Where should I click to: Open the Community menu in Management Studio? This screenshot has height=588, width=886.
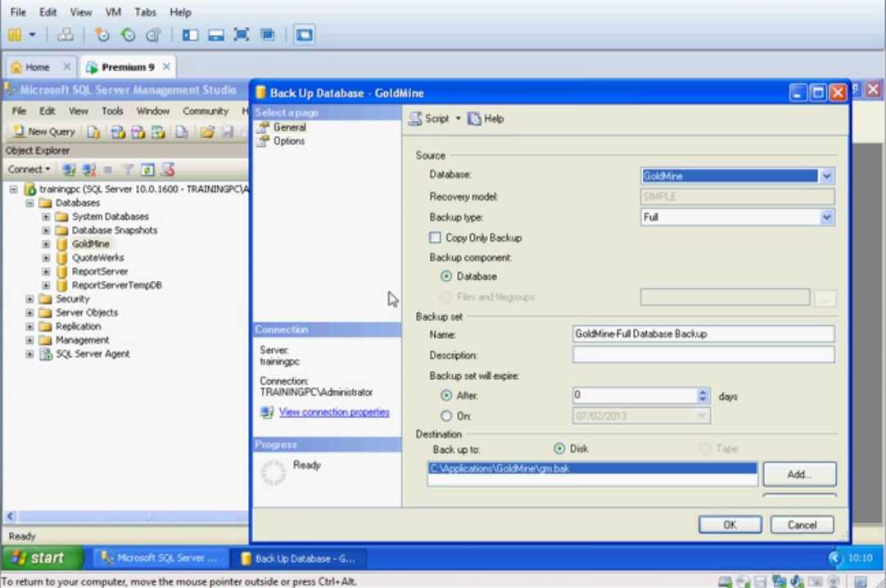[x=205, y=111]
